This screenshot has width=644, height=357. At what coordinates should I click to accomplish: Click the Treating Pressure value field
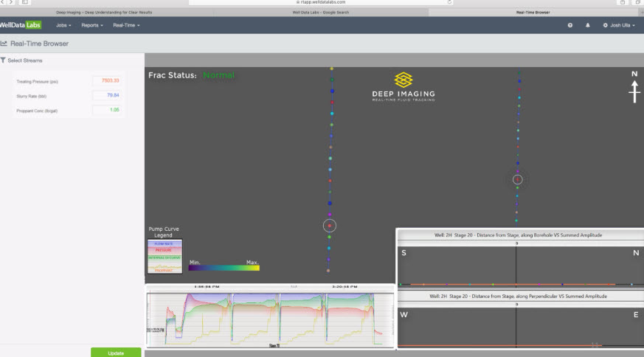point(107,80)
